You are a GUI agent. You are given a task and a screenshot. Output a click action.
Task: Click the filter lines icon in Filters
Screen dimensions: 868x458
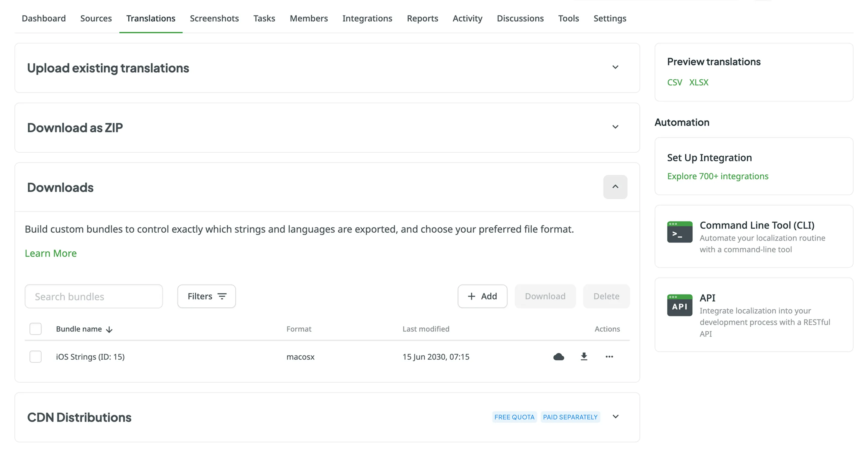pos(222,296)
